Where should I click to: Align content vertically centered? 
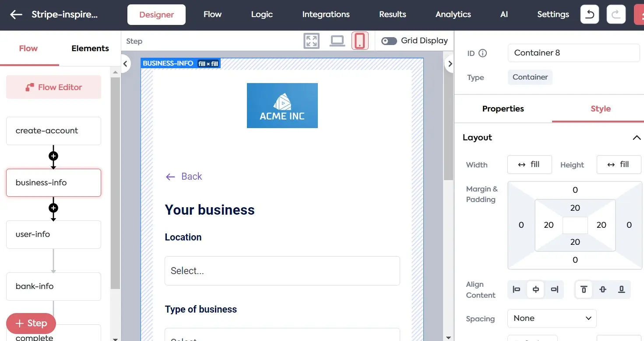602,289
